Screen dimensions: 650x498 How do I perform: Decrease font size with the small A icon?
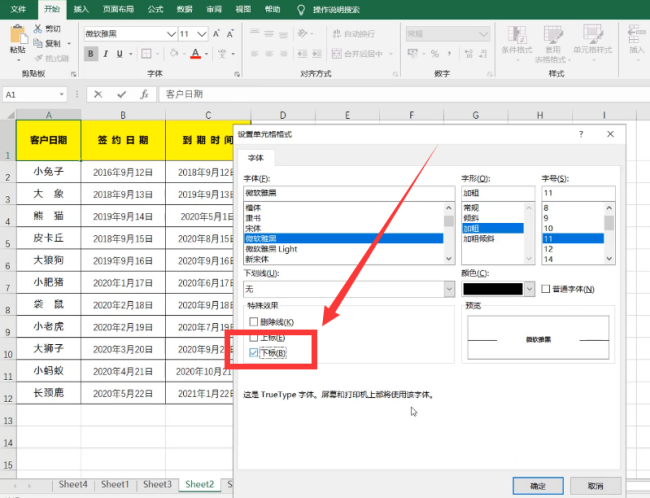pos(230,34)
